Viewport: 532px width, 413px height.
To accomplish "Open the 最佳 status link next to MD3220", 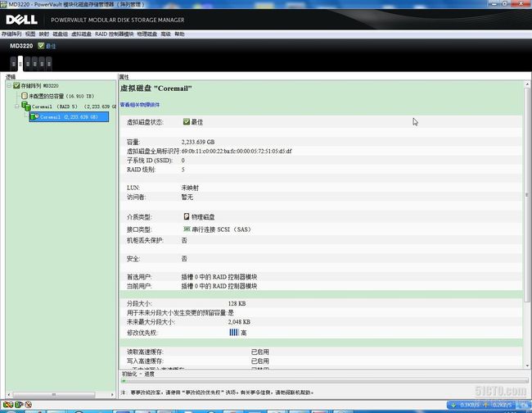I will click(x=51, y=46).
